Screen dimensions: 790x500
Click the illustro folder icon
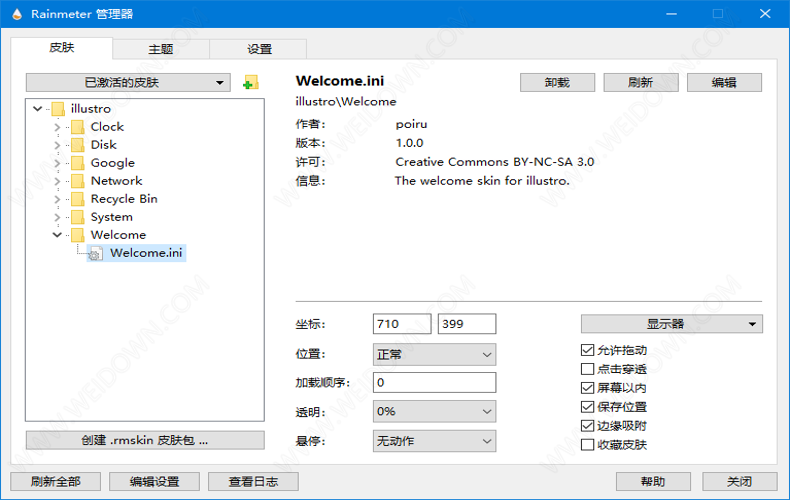(58, 109)
